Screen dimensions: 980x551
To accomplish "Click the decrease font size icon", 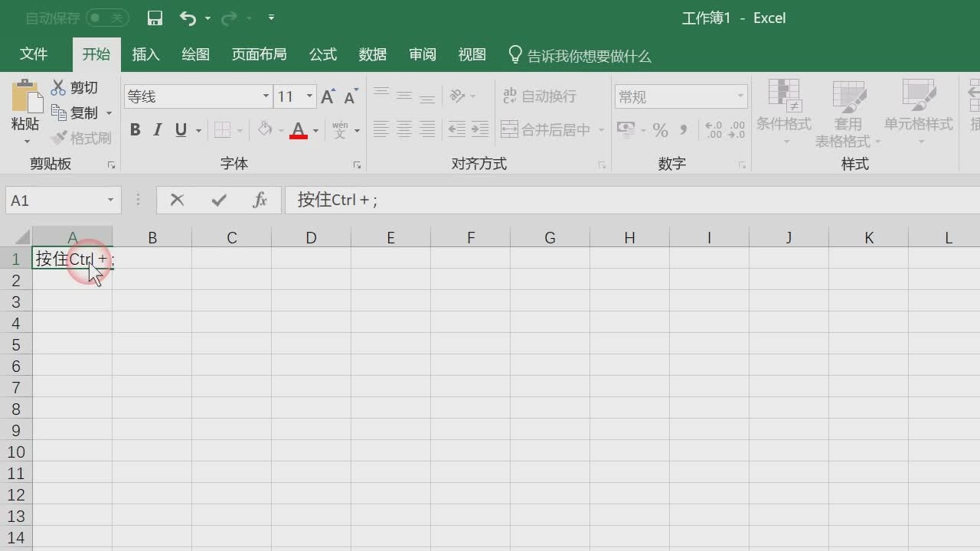I will (351, 96).
